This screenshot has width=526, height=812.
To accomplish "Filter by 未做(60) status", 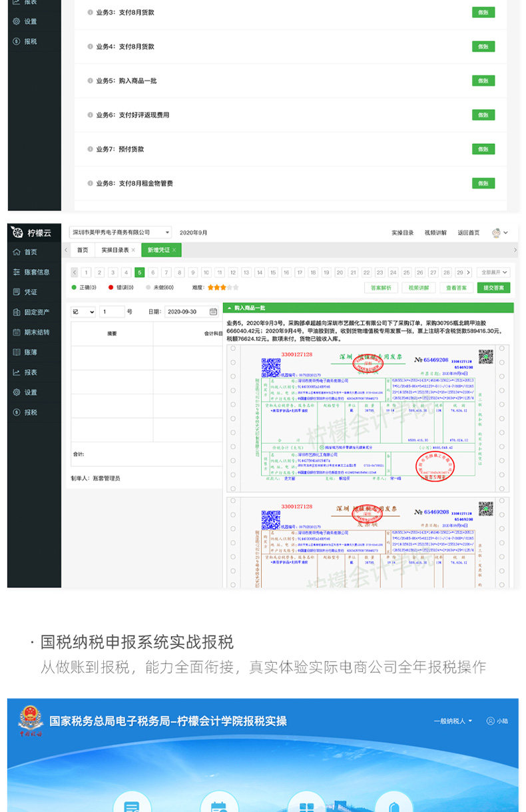I will tap(160, 288).
